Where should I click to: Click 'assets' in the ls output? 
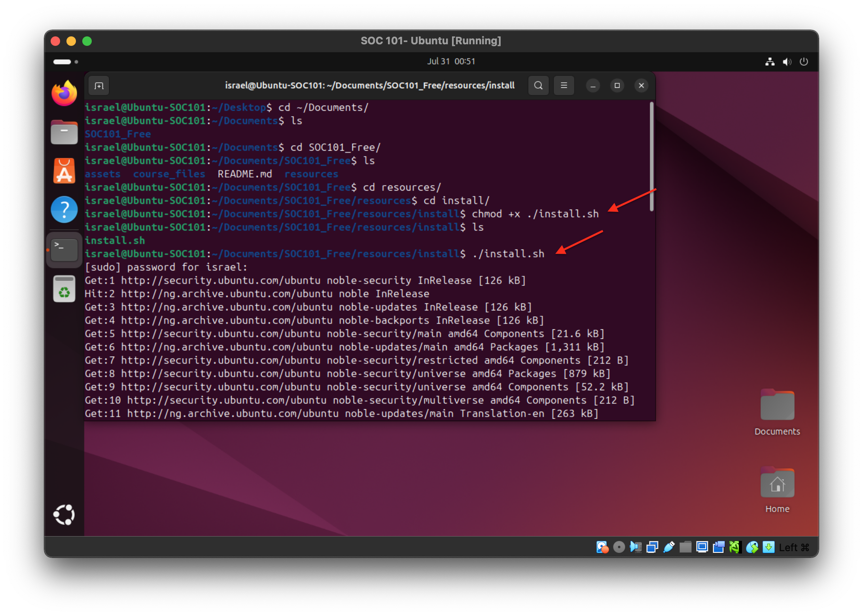(x=103, y=174)
